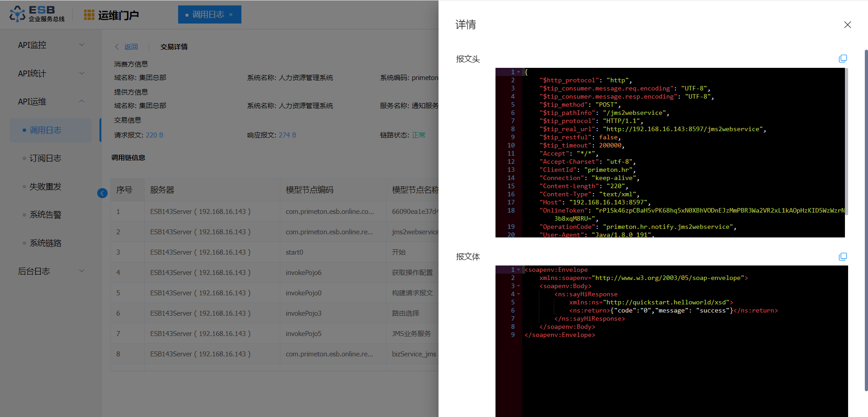Open the 274 B response message link
Image resolution: width=868 pixels, height=417 pixels.
tap(287, 135)
